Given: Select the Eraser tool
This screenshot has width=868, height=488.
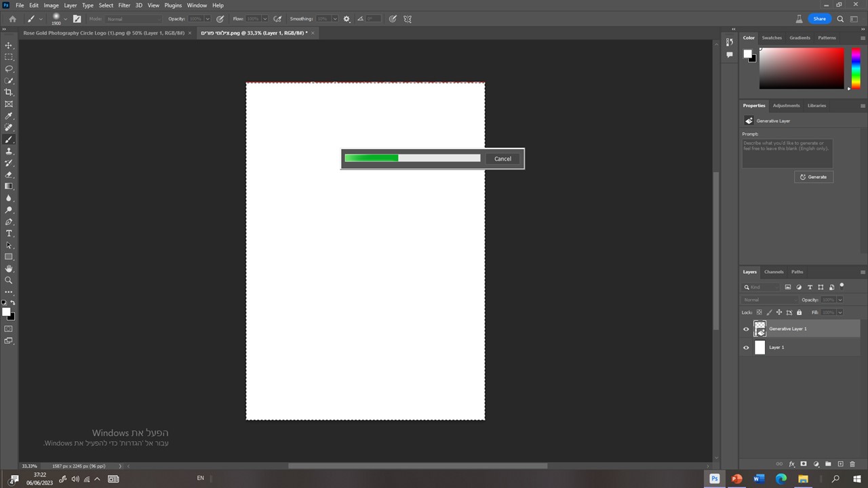Looking at the screenshot, I should pos(9,175).
